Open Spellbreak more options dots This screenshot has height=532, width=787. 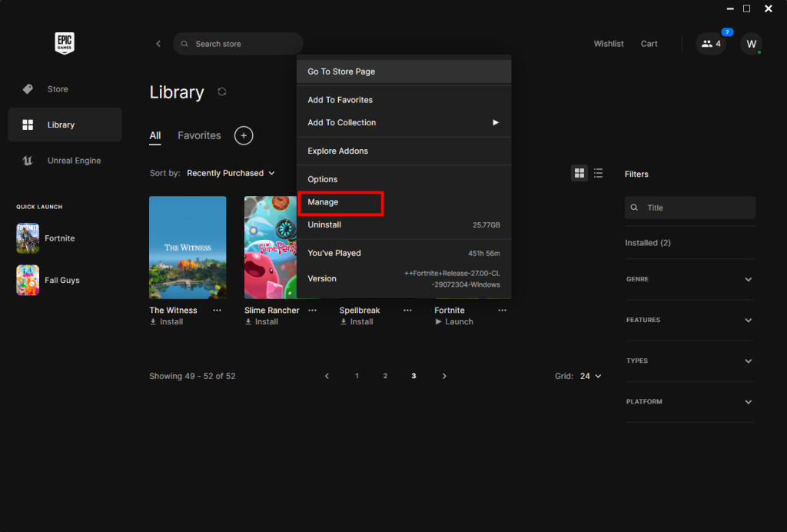click(407, 310)
